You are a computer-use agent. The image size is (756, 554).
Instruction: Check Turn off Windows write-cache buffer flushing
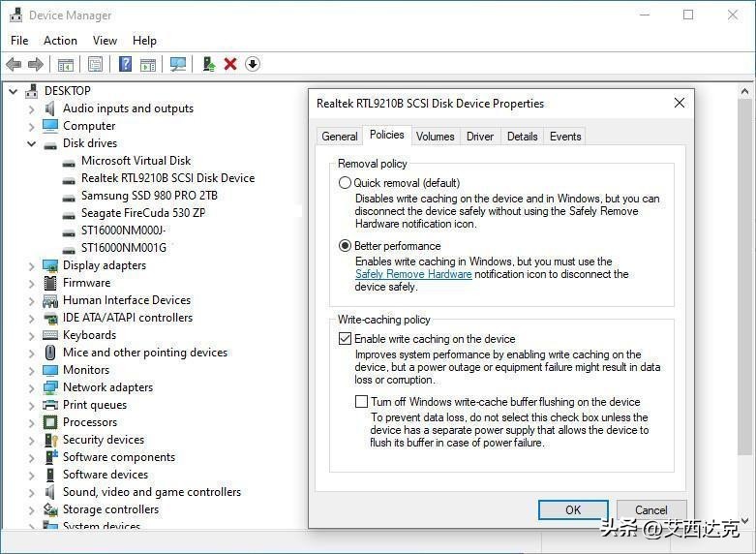tap(361, 402)
